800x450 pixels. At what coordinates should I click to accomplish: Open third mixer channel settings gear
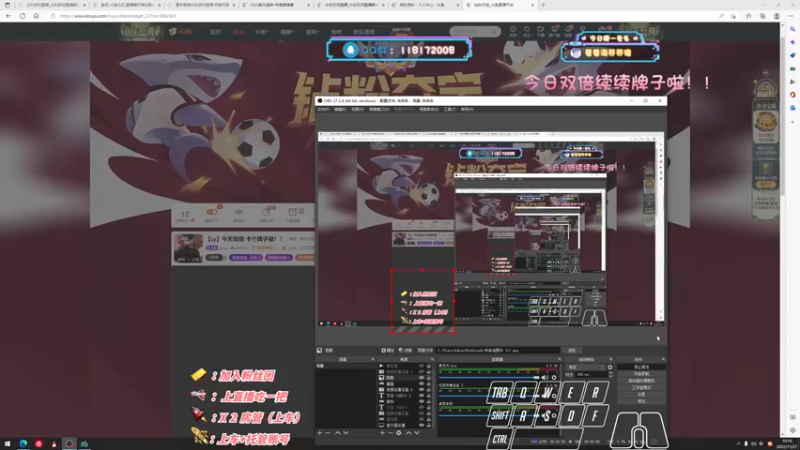tap(554, 415)
